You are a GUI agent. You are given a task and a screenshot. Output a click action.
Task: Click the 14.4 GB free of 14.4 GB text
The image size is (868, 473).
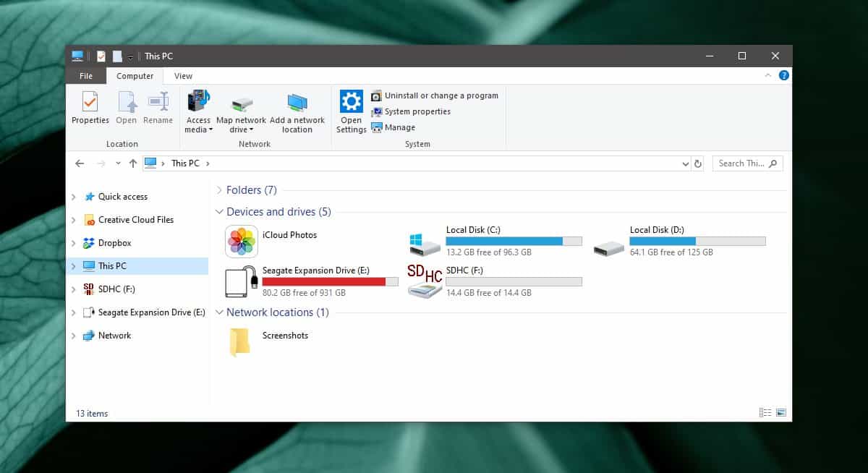[x=489, y=293]
